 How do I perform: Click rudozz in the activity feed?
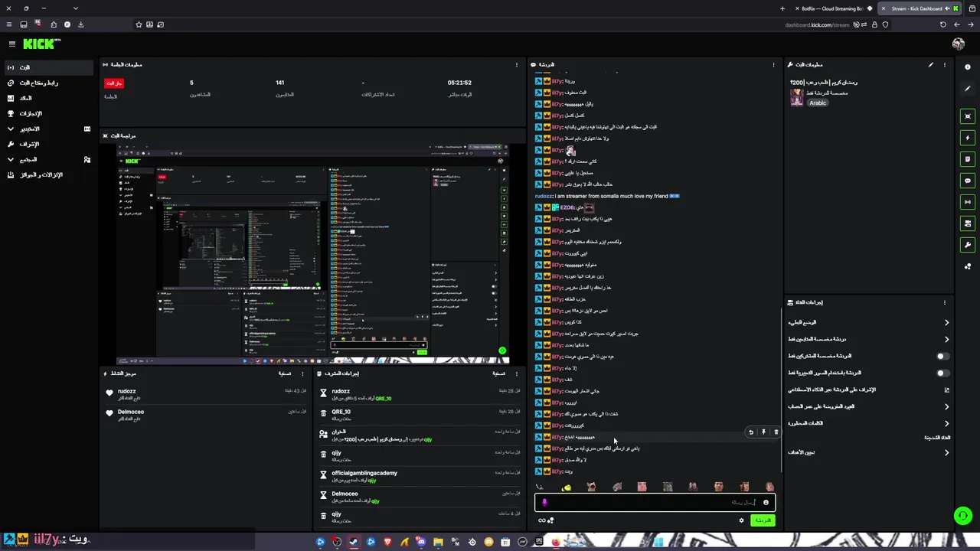pos(126,391)
